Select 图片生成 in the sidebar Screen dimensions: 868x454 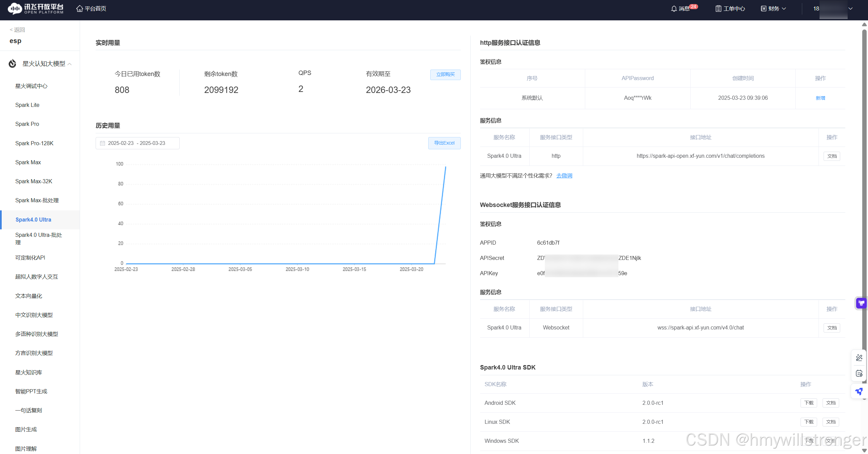tap(26, 429)
